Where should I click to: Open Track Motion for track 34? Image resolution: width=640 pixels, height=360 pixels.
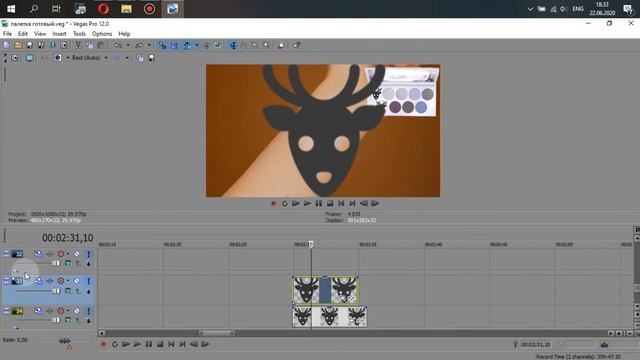click(38, 311)
